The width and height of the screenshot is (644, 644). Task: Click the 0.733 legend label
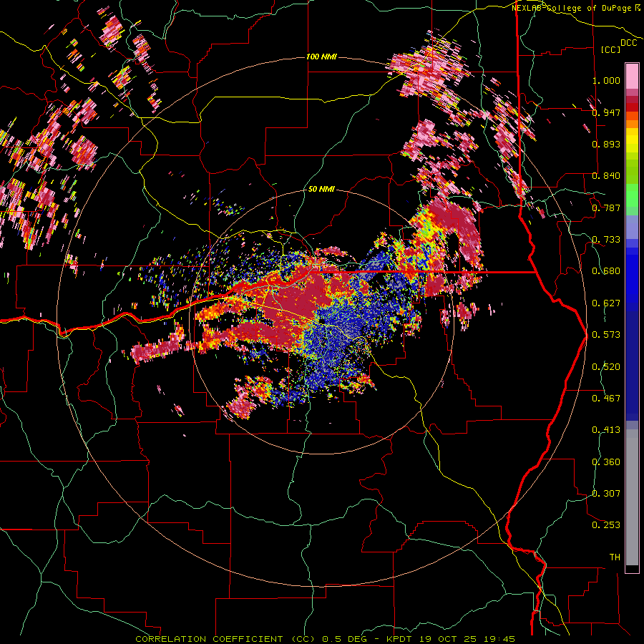(606, 240)
